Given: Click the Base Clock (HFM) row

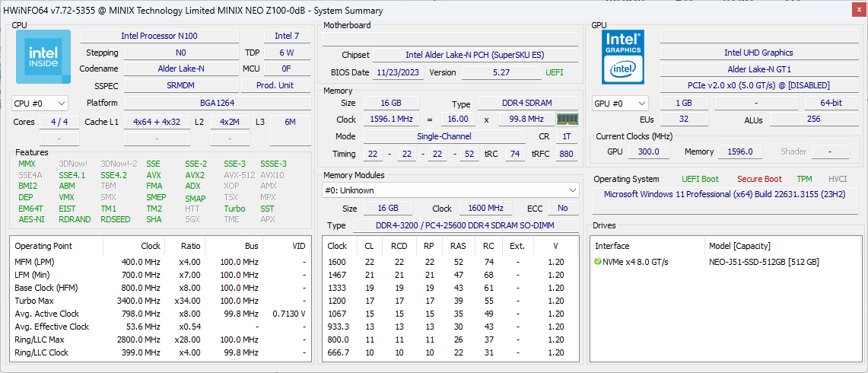Looking at the screenshot, I should 161,288.
